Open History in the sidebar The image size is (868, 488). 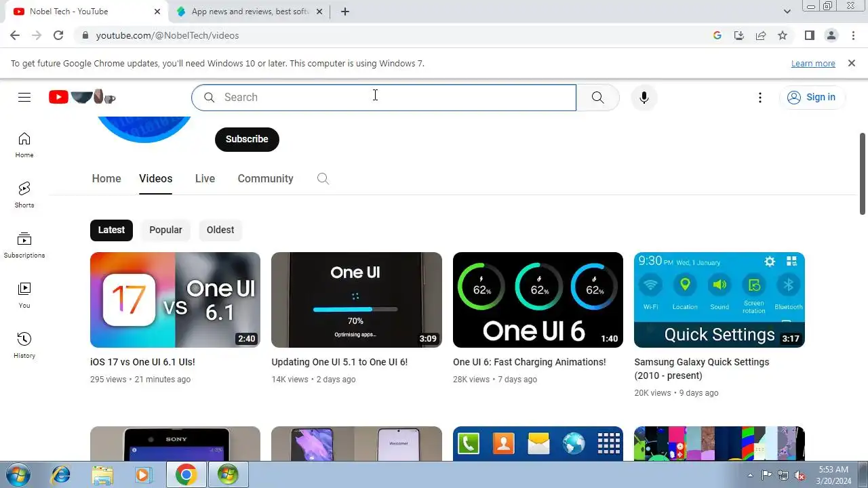pos(24,346)
